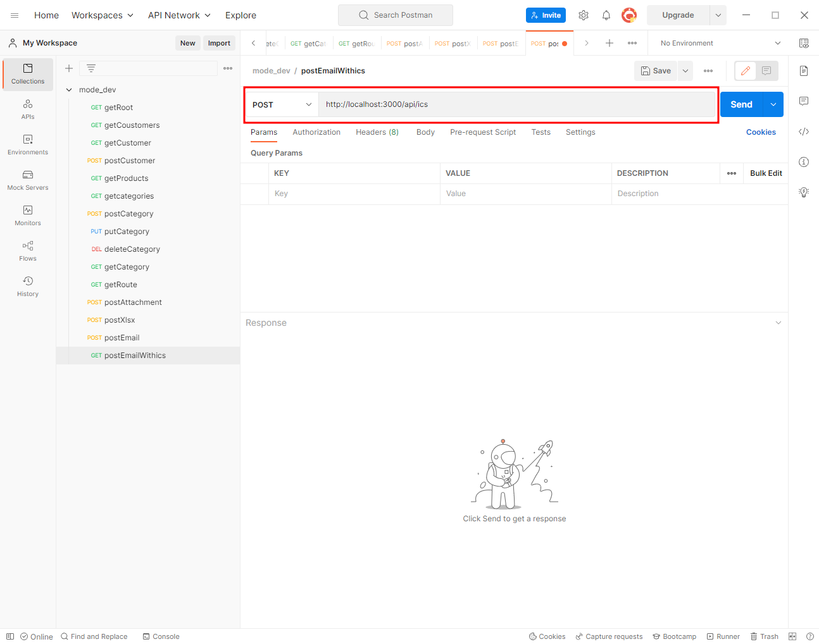Open query params column options
Screen dimensions: 819x644
[732, 173]
